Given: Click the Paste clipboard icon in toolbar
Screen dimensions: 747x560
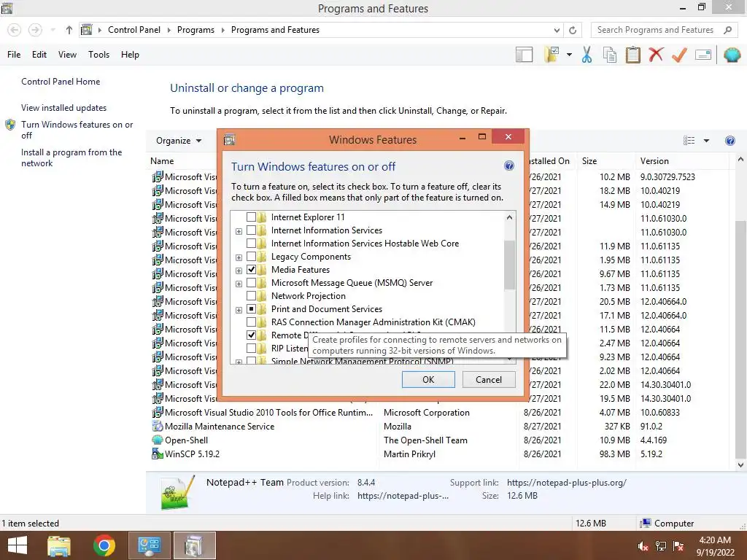Looking at the screenshot, I should tap(632, 55).
